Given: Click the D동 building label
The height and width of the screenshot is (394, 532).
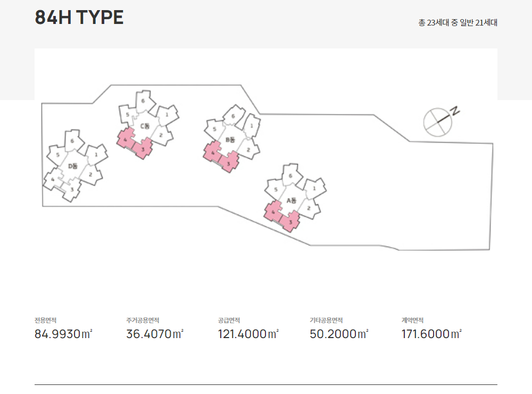Looking at the screenshot, I should pyautogui.click(x=73, y=166).
